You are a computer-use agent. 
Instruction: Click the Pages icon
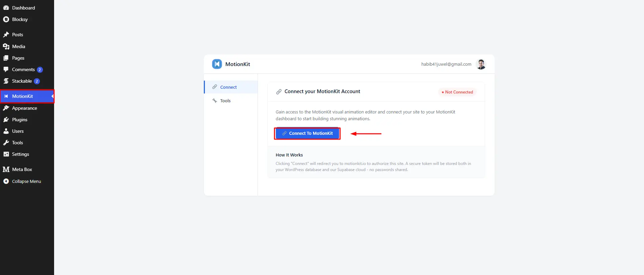(6, 58)
